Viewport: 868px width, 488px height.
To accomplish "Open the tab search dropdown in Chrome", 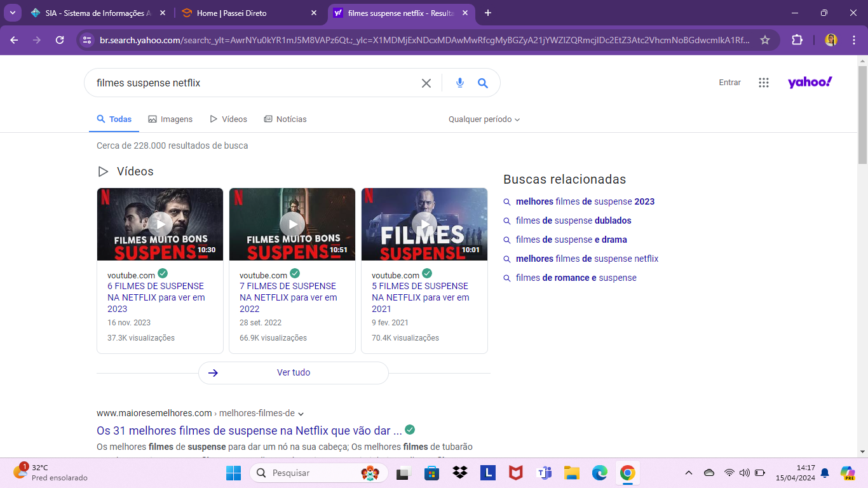I will coord(12,13).
